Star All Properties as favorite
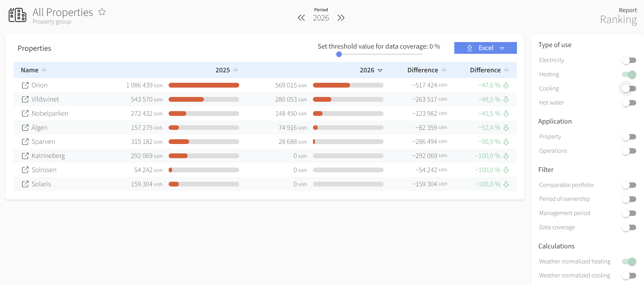The height and width of the screenshot is (285, 644). (x=102, y=12)
